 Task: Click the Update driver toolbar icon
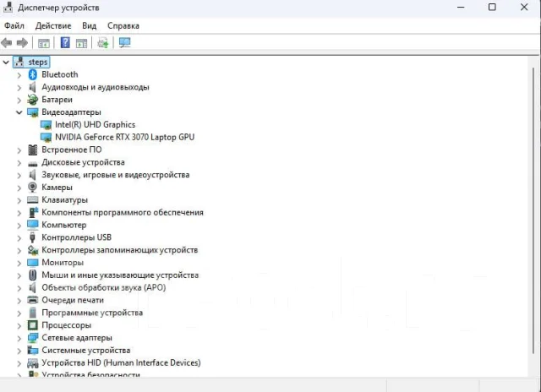pos(103,43)
